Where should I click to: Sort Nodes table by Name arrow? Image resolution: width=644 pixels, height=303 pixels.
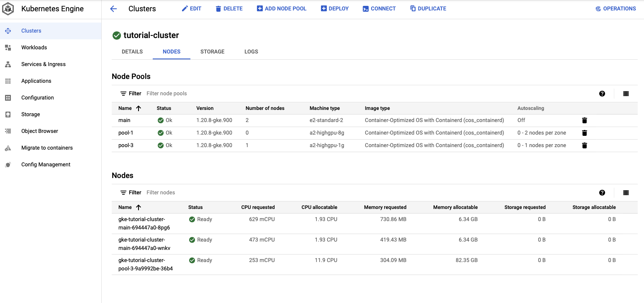point(139,207)
